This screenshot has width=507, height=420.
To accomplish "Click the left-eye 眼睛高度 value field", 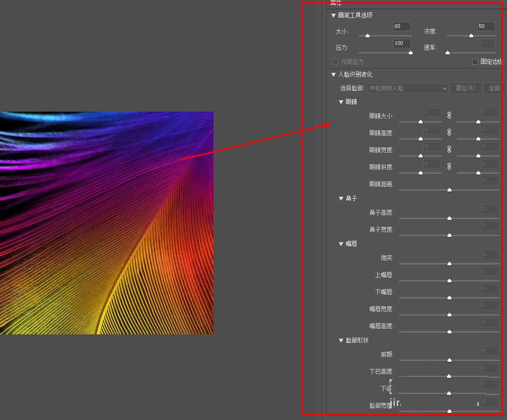I will coord(432,130).
